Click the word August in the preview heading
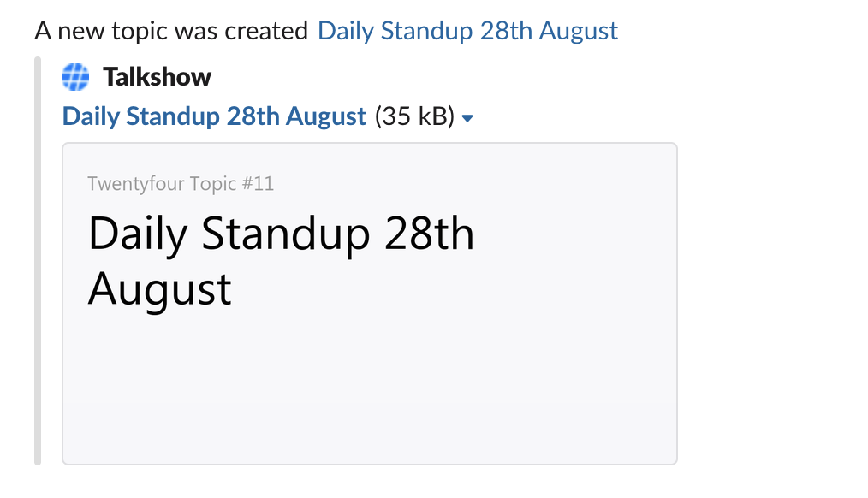 [x=160, y=289]
